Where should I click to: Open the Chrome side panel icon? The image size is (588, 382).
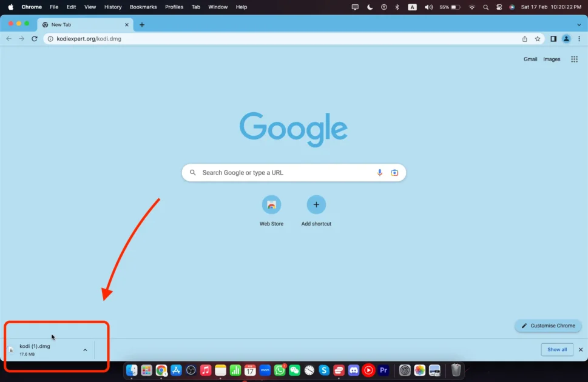coord(553,39)
